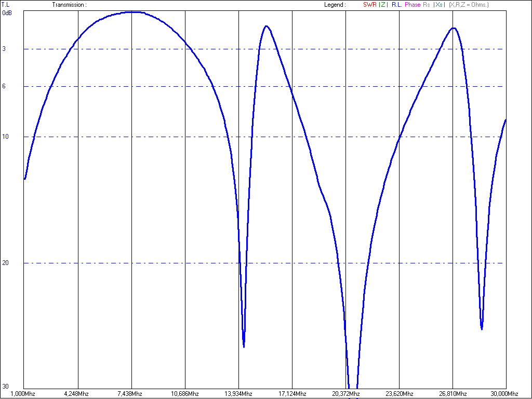Screen dimensions: 532x399
Task: Click the 20,372Mhz frequency axis label
Action: pyautogui.click(x=345, y=394)
